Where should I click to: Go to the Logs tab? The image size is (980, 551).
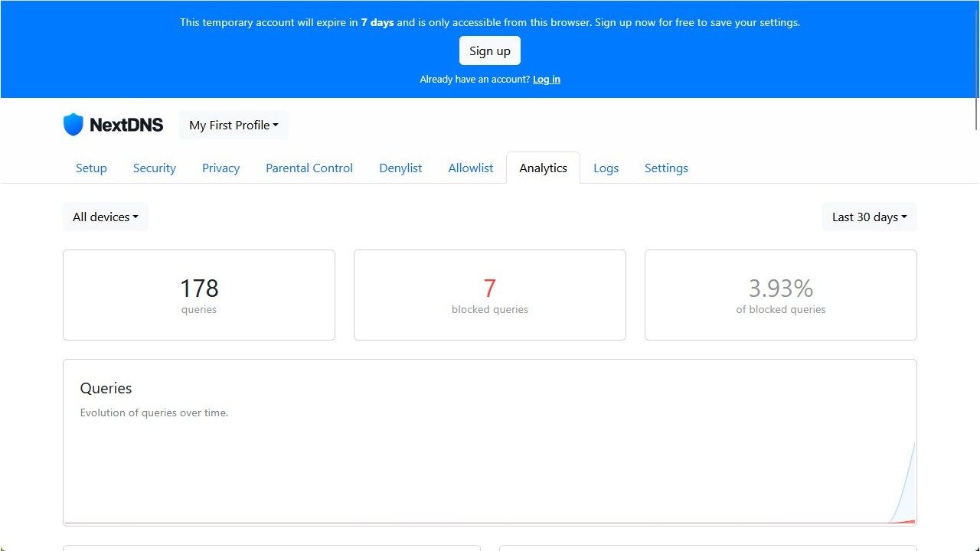click(606, 168)
